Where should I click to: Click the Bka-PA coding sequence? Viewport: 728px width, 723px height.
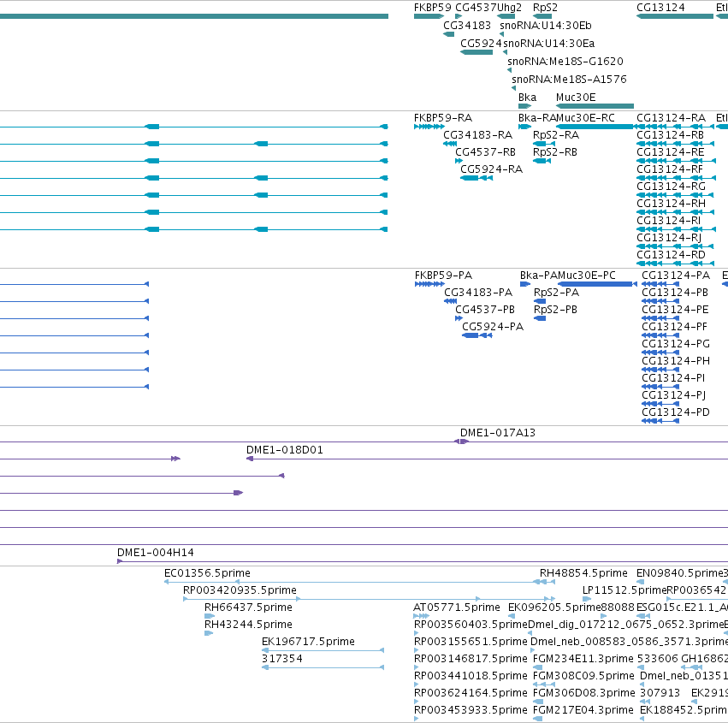(x=525, y=284)
